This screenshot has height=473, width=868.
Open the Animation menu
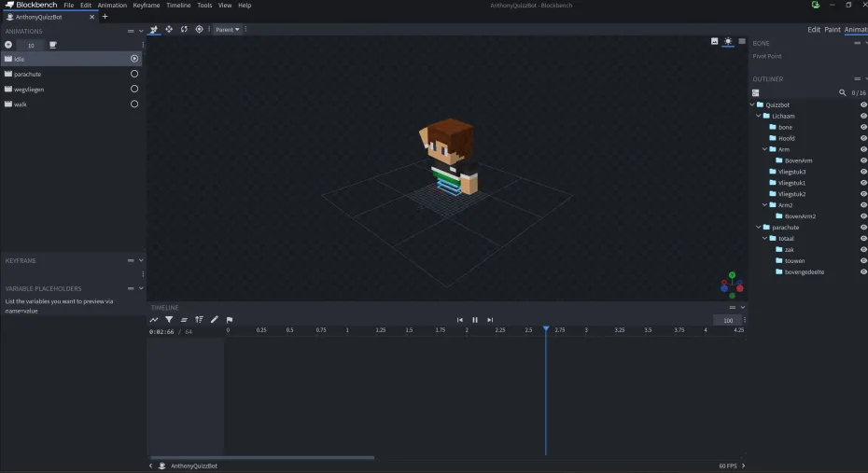coord(112,5)
